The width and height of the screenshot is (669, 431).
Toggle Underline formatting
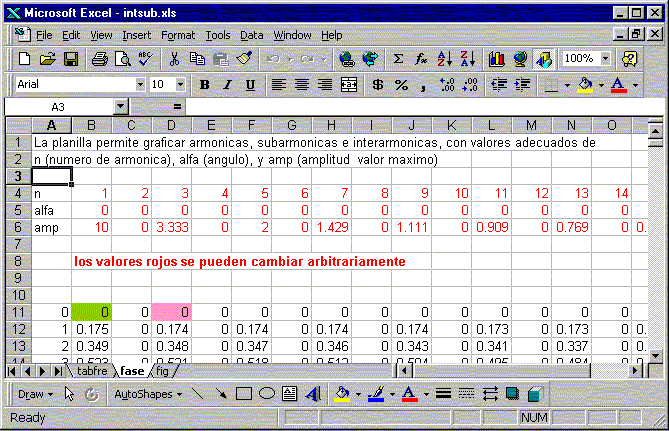[x=250, y=85]
